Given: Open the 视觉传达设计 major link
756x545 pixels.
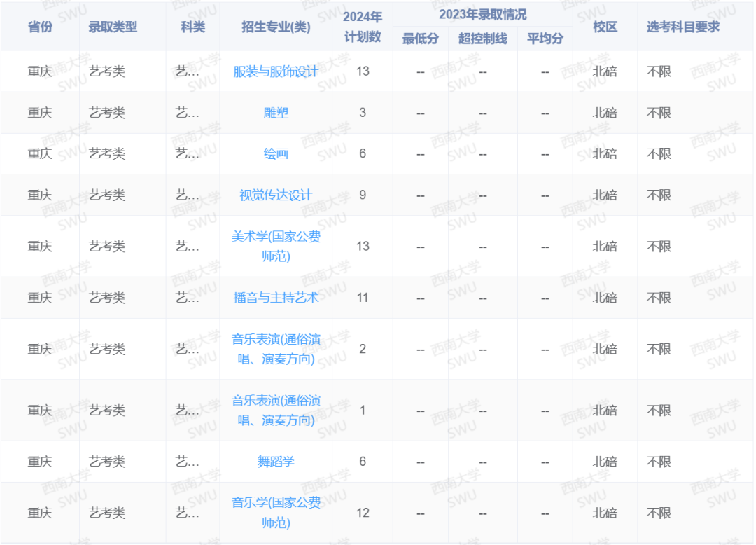Looking at the screenshot, I should pyautogui.click(x=276, y=195).
